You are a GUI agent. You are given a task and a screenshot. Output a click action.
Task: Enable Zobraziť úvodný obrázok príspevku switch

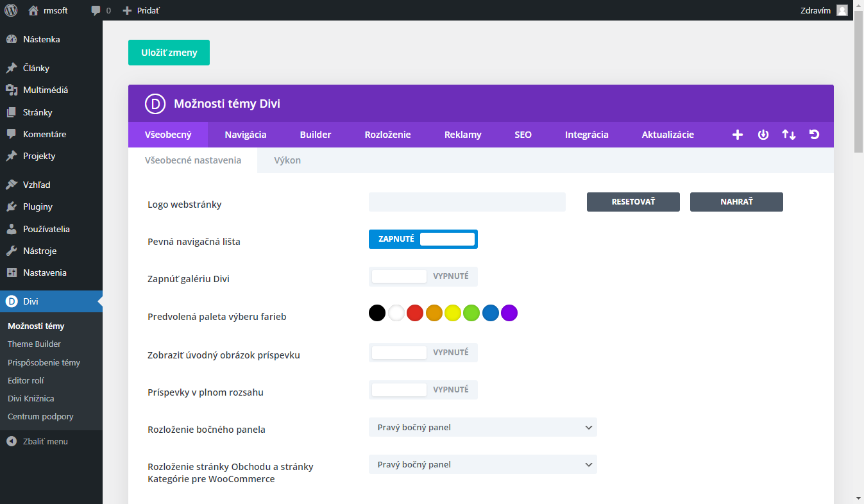pos(423,352)
